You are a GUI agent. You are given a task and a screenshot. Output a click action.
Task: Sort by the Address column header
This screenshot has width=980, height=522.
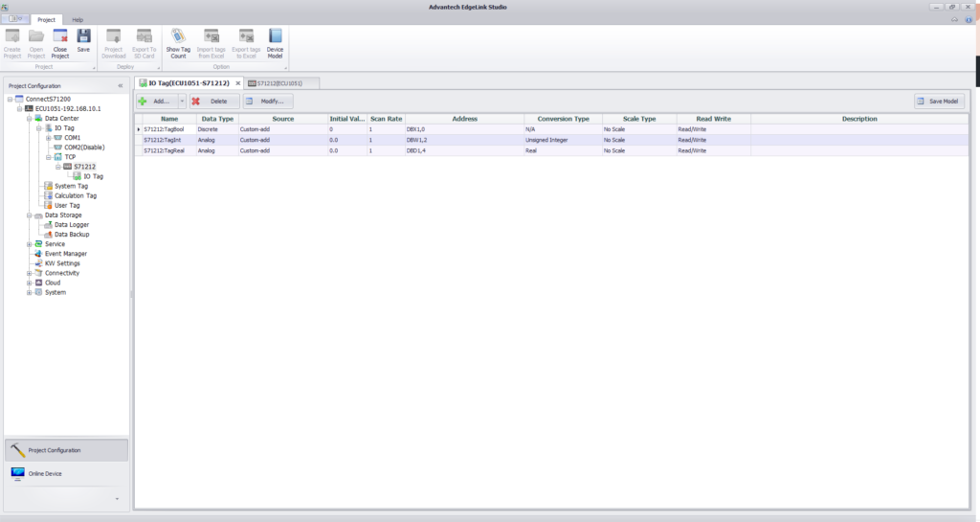pos(464,119)
